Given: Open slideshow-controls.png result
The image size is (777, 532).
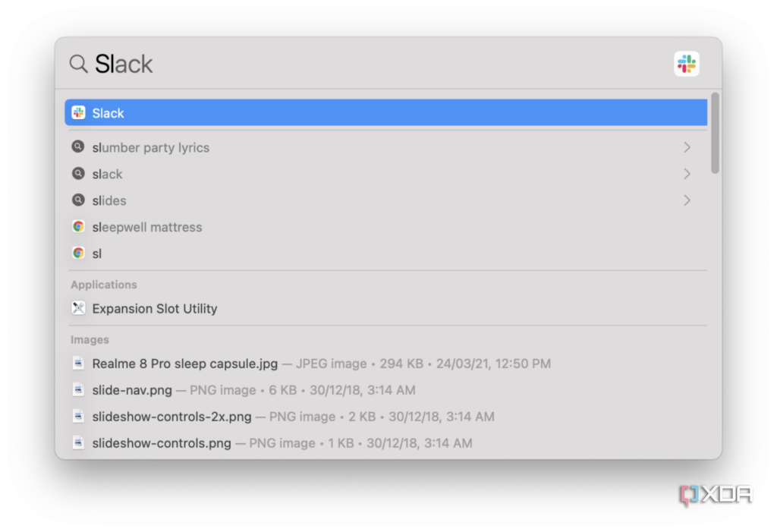Looking at the screenshot, I should 386,442.
